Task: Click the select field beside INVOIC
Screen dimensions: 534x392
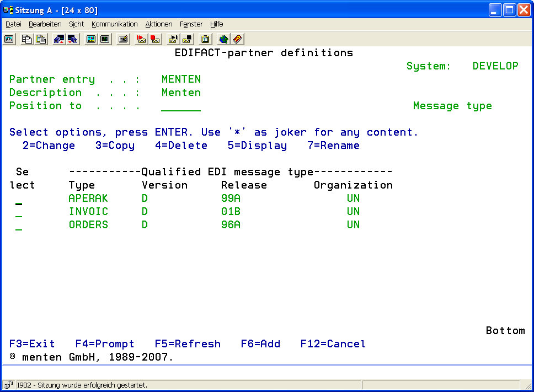Action: click(19, 212)
